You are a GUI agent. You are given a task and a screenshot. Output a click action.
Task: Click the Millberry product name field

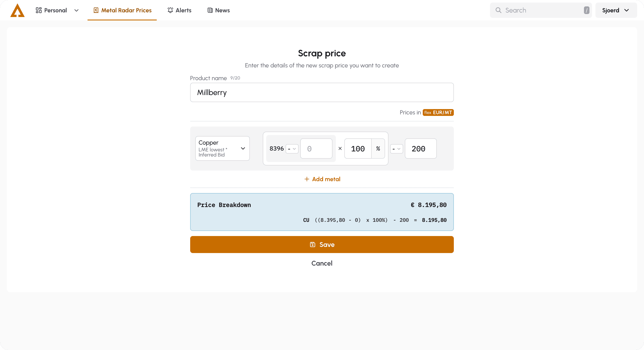[322, 92]
